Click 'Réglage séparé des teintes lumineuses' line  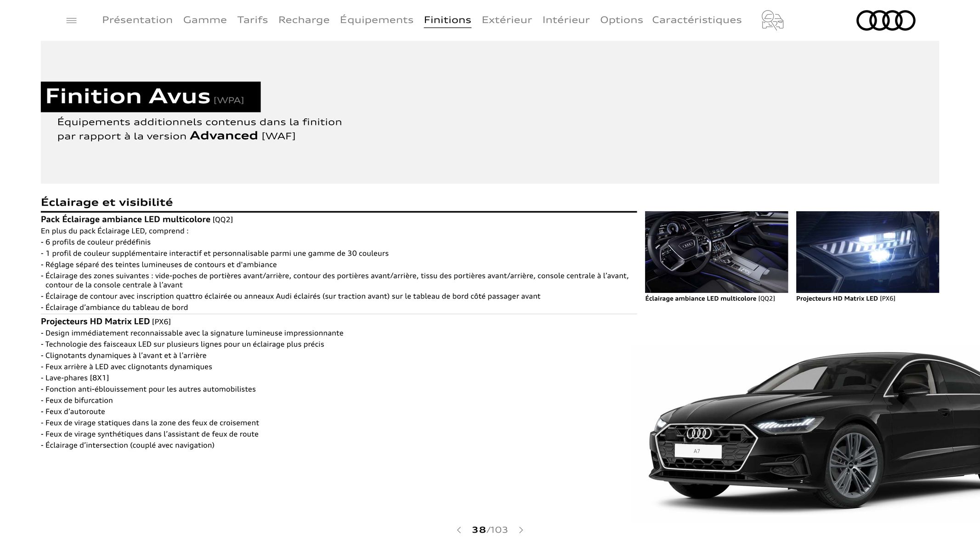coord(159,264)
